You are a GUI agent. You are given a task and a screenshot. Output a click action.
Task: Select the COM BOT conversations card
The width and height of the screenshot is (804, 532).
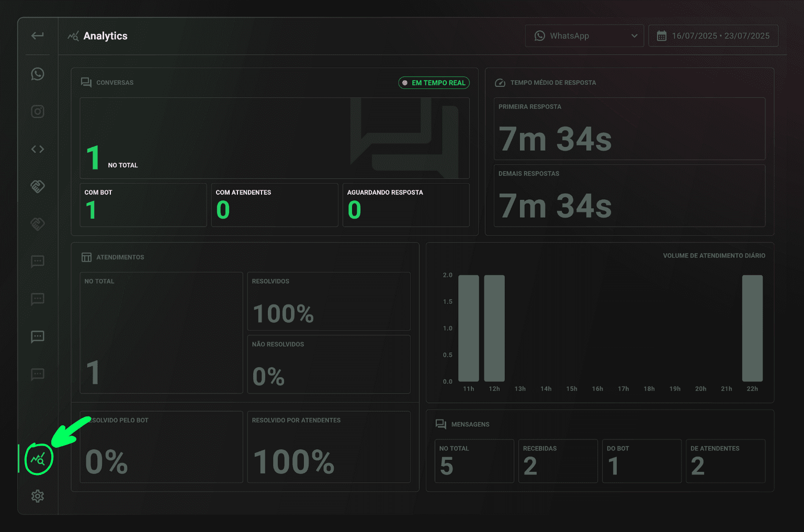[x=143, y=205]
